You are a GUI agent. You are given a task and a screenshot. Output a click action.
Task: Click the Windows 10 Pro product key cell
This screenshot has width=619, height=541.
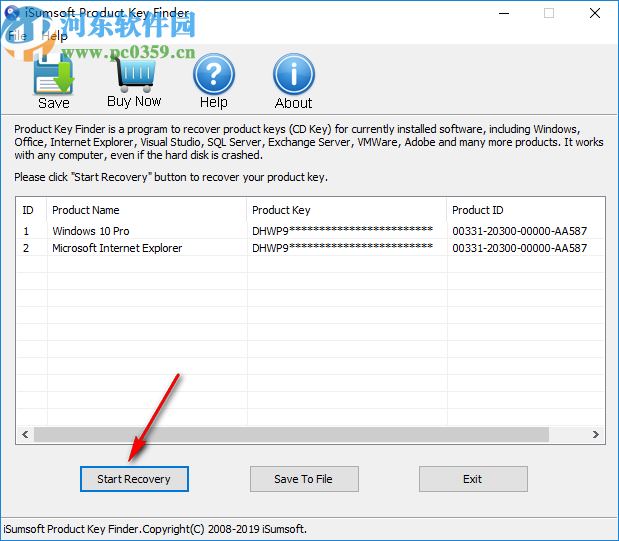tap(342, 231)
